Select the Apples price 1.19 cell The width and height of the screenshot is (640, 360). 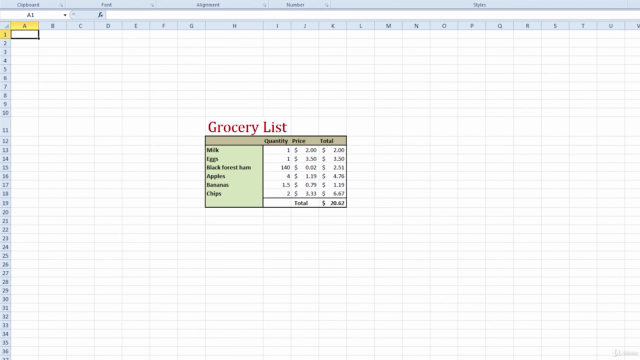pos(305,176)
